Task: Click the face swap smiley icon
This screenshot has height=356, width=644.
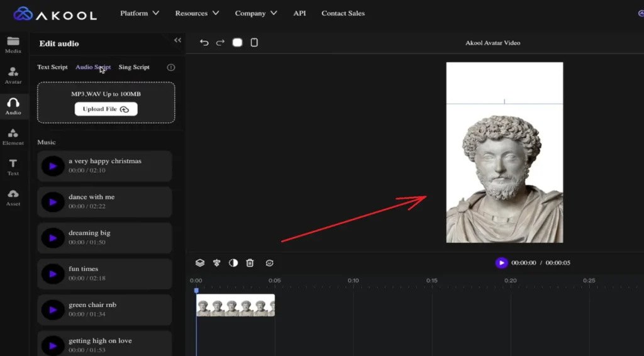Action: click(x=269, y=263)
